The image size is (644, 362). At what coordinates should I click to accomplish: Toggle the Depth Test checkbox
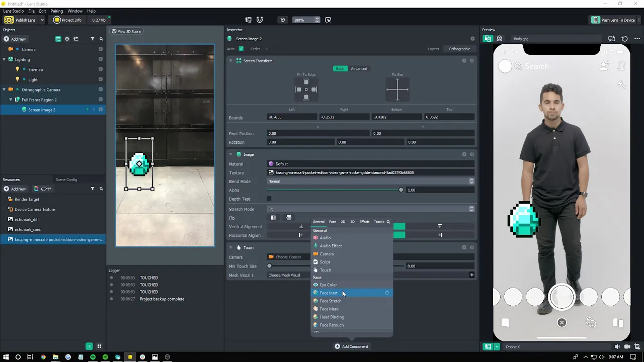coord(269,199)
